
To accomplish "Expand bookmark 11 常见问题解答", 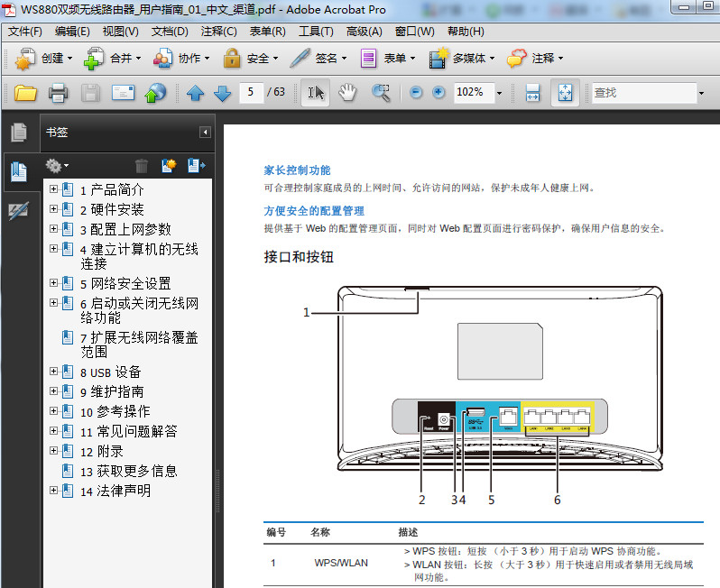I will click(54, 430).
